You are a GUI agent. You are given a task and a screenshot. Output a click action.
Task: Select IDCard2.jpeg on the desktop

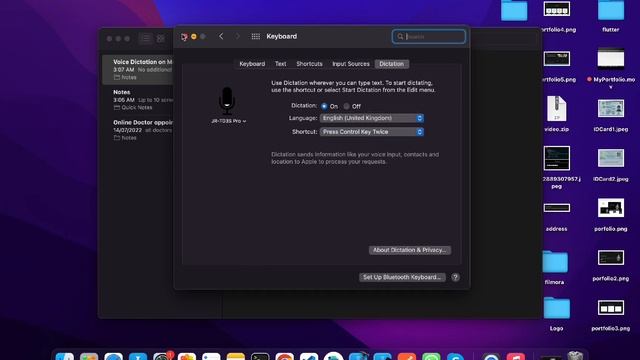[611, 158]
